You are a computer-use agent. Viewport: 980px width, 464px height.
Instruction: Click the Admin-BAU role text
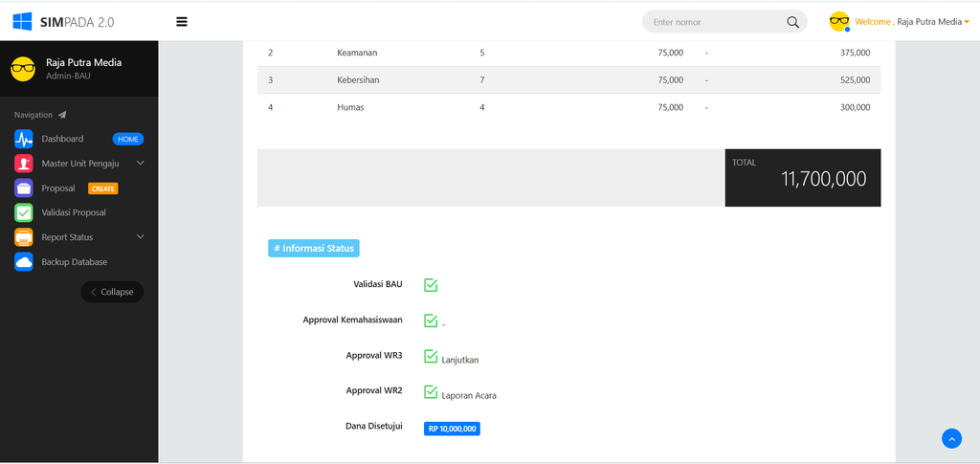[68, 76]
